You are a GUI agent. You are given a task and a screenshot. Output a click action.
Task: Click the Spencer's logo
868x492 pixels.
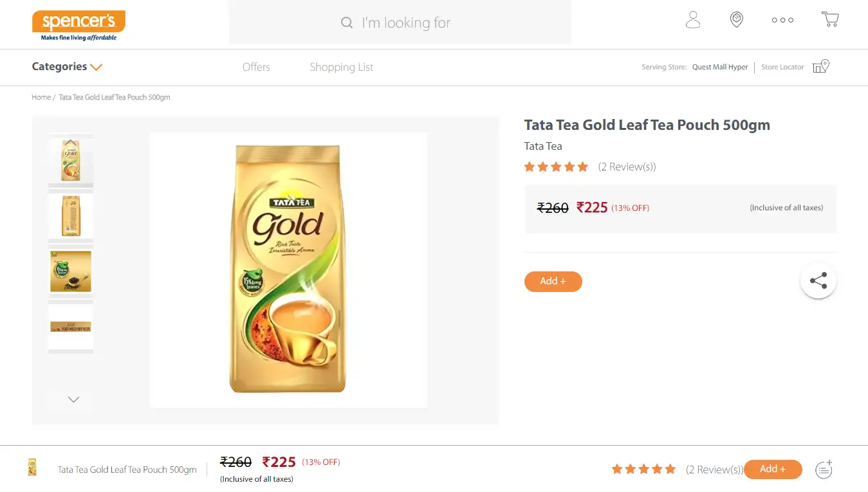pos(78,25)
